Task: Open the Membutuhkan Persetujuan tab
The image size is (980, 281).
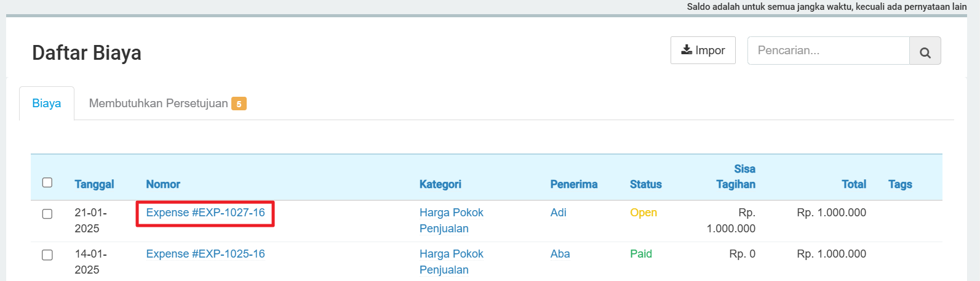Action: point(158,104)
